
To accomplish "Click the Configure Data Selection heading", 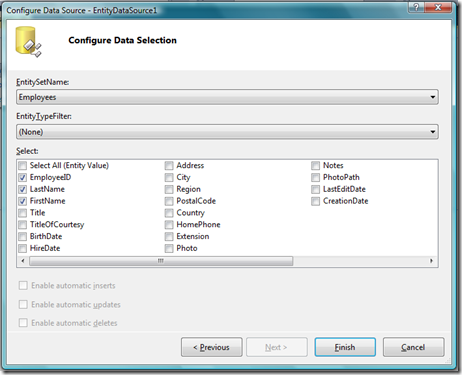I will [x=122, y=40].
